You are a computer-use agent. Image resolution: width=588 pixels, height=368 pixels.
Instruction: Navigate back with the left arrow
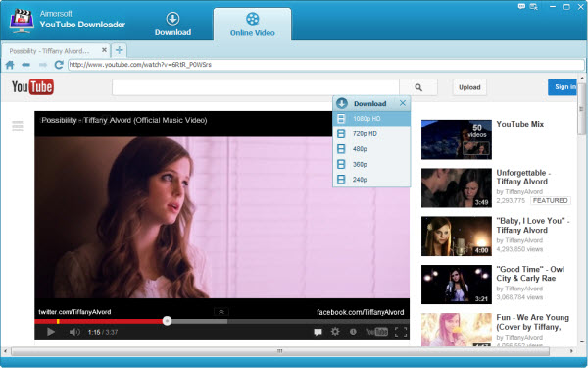(x=25, y=65)
